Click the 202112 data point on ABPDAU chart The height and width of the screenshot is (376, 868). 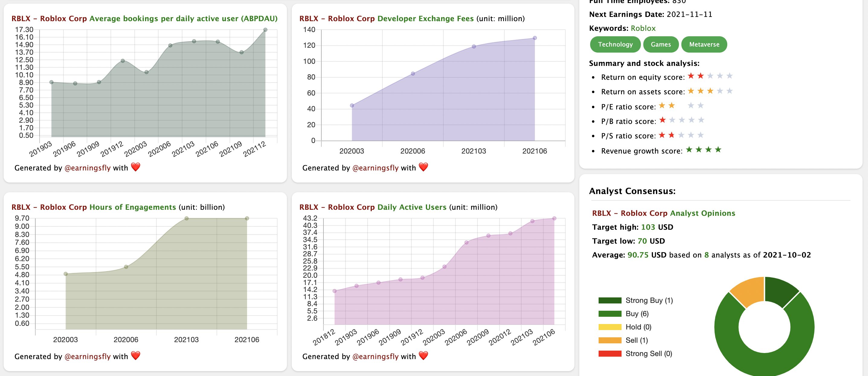coord(265,30)
